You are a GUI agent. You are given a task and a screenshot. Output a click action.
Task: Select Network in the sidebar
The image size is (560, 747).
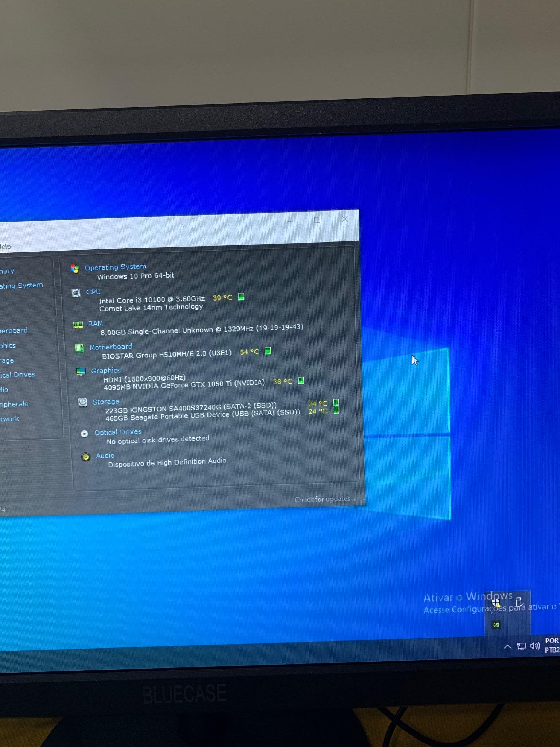point(9,419)
